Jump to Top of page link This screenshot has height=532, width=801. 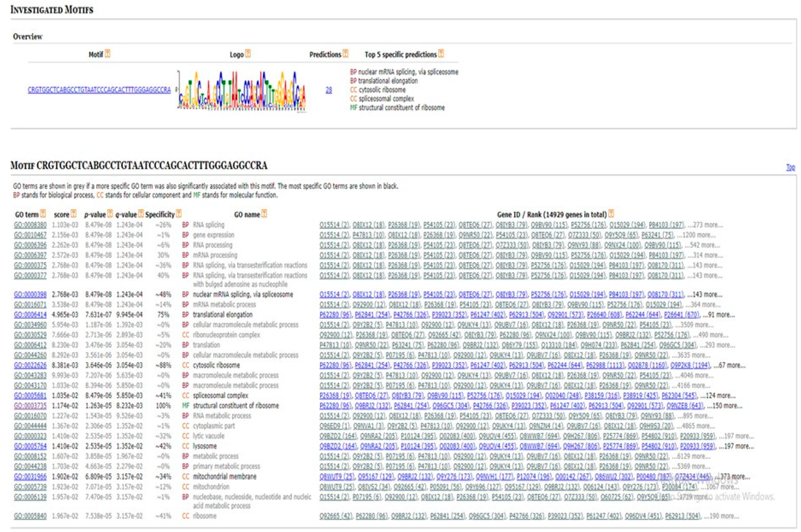point(791,167)
